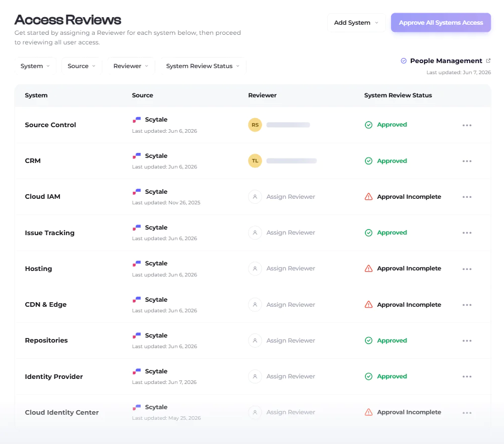Click the person icon in the Hosting row

tap(255, 268)
